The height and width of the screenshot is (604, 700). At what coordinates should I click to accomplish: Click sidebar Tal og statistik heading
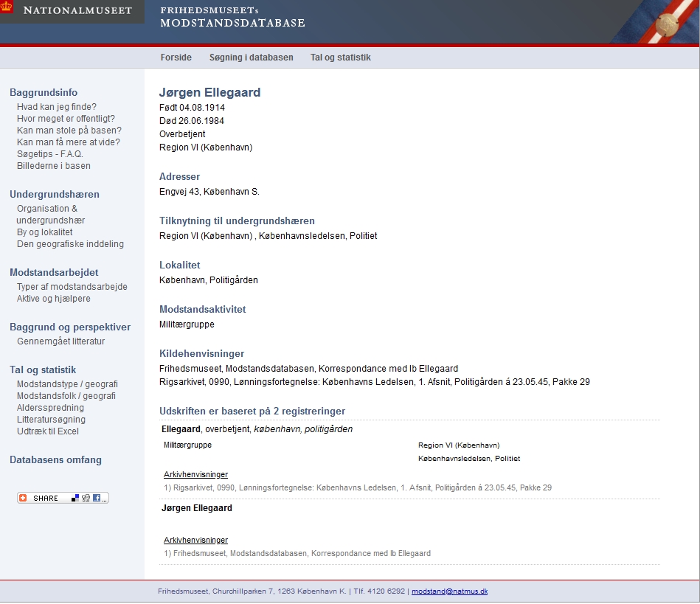click(x=43, y=369)
